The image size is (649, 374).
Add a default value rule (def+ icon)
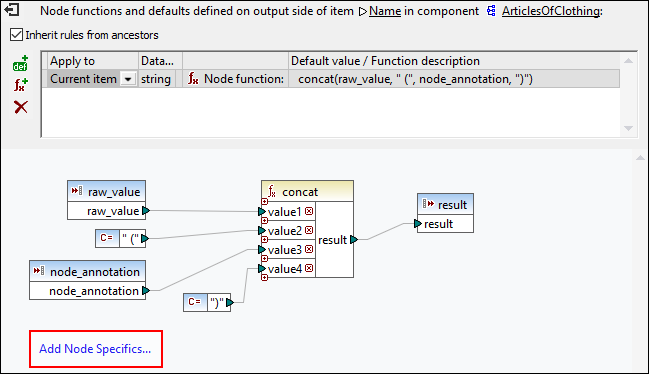coord(20,63)
